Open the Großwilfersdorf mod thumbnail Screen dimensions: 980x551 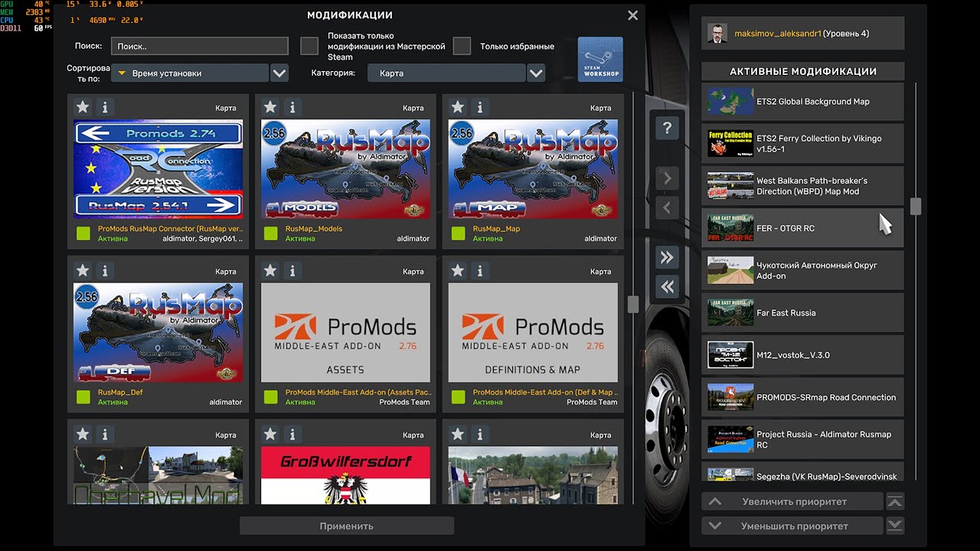(x=346, y=475)
